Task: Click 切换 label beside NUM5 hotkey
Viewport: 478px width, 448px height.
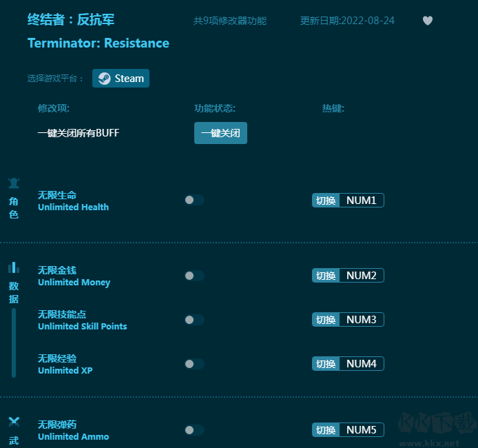Action: point(326,430)
